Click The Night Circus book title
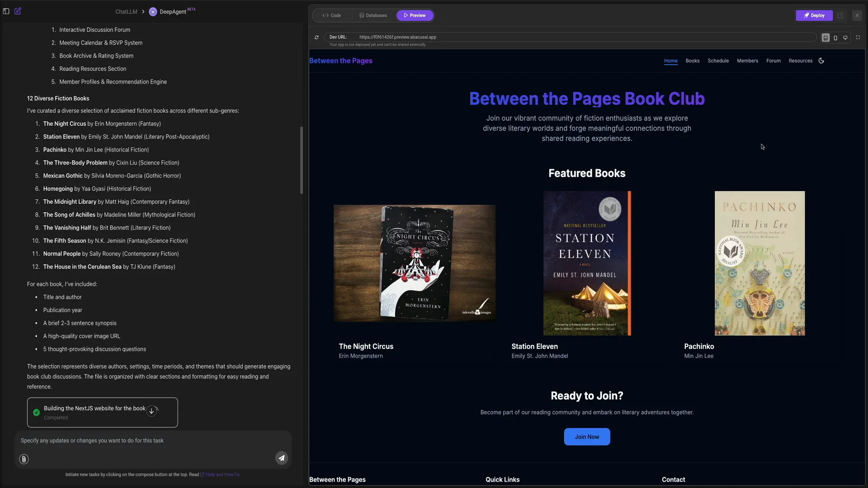Screen dimensions: 868x488 coord(366,347)
